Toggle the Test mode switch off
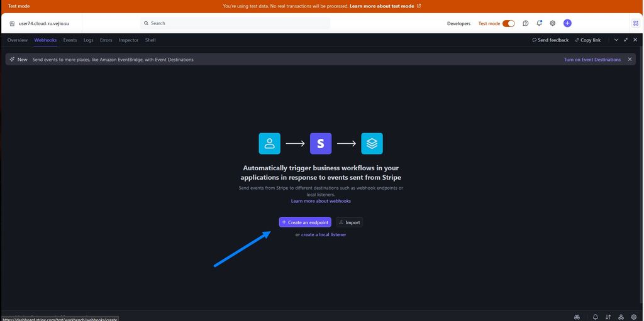Viewport: 644px width, 321px height. [508, 23]
